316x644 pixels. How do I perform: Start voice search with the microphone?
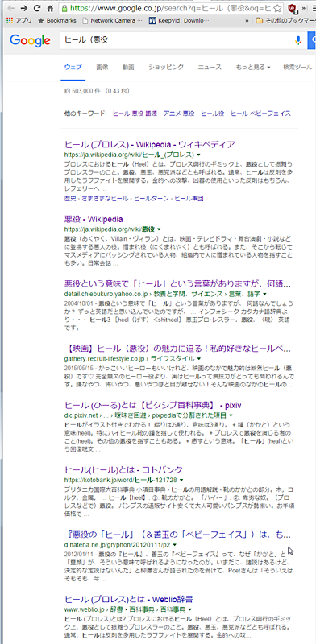point(299,40)
